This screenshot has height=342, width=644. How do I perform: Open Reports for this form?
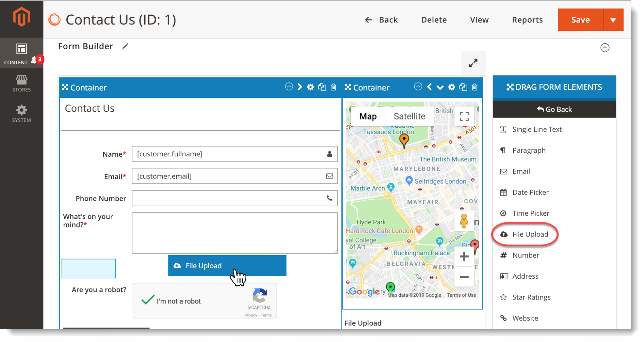(x=527, y=20)
